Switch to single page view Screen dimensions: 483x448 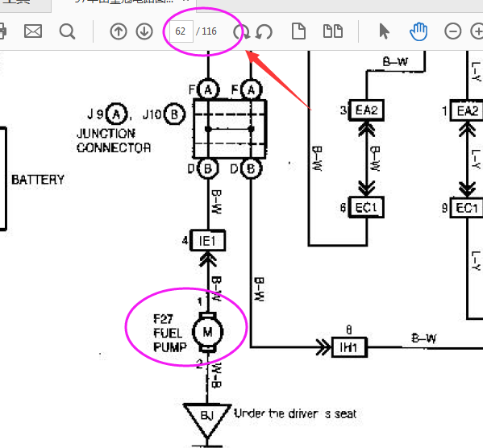pyautogui.click(x=298, y=31)
